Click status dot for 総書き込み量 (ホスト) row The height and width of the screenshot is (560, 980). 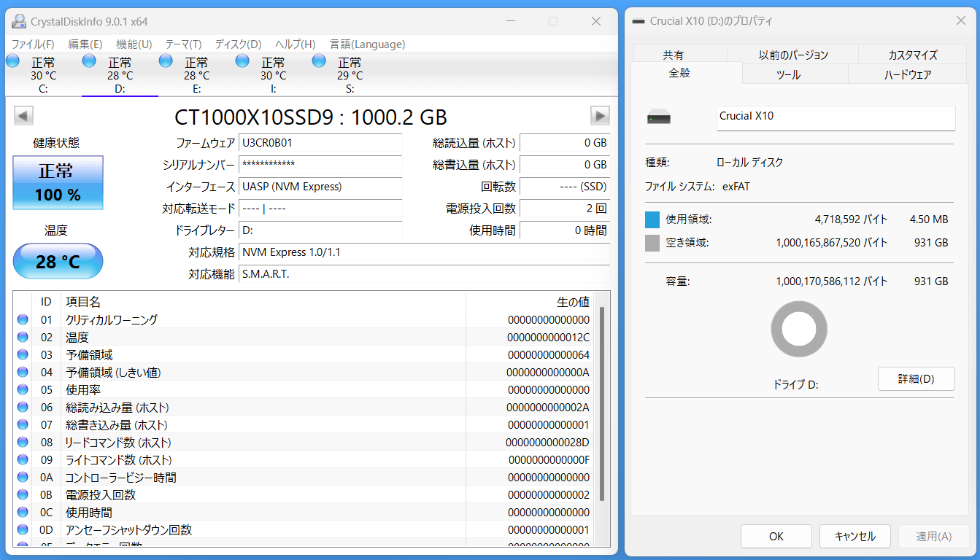23,424
